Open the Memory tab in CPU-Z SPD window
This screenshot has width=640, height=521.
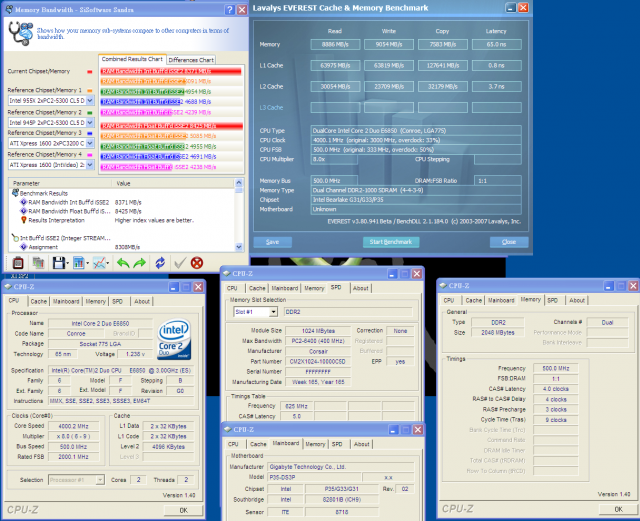314,288
